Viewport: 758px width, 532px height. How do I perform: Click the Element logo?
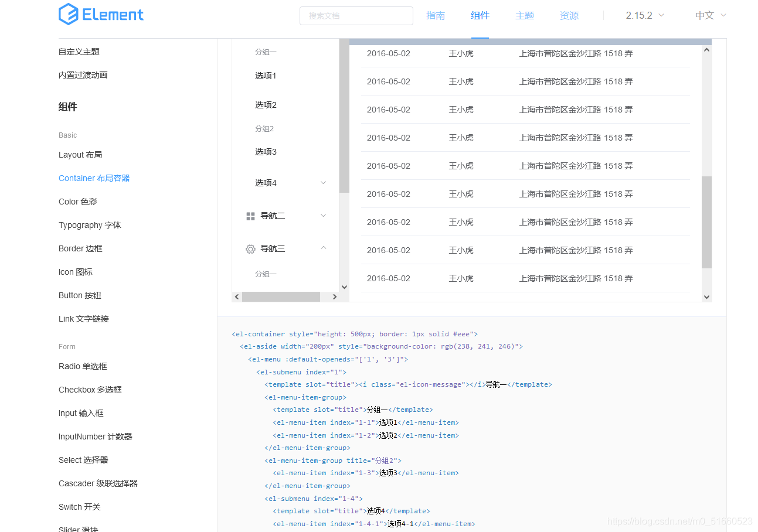101,15
